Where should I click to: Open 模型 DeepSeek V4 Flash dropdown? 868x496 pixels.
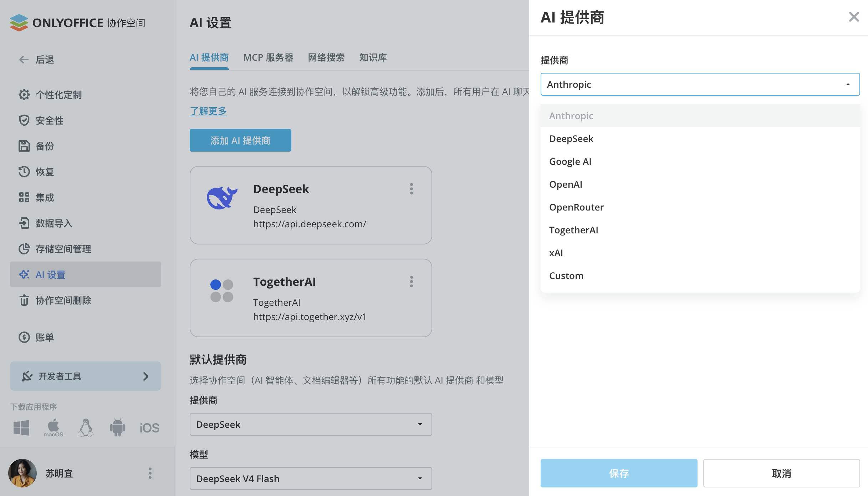(x=311, y=479)
